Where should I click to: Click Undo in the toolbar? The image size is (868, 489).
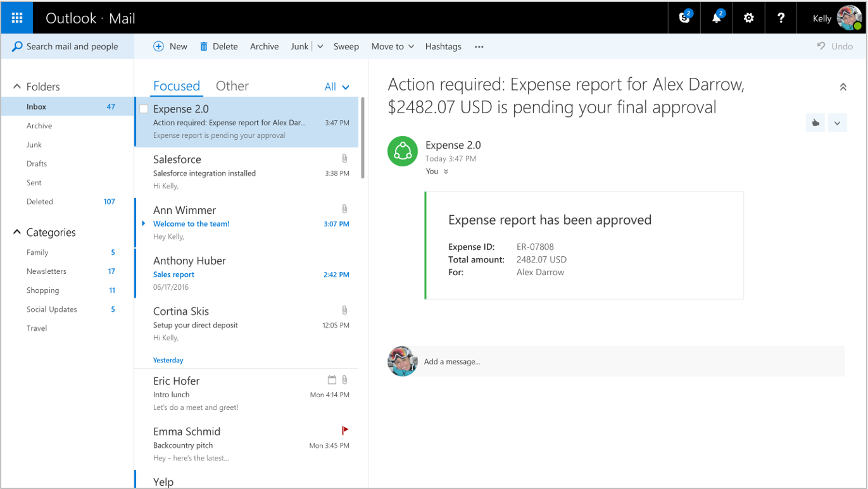[834, 46]
